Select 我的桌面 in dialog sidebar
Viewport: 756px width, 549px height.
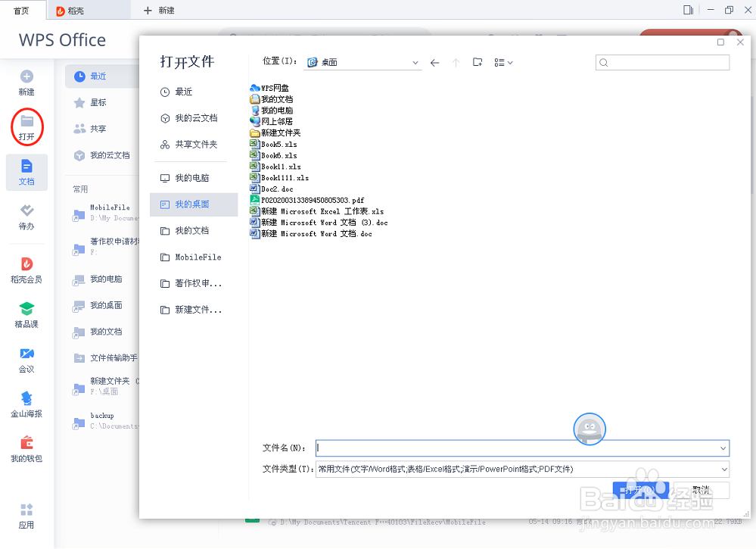point(193,204)
